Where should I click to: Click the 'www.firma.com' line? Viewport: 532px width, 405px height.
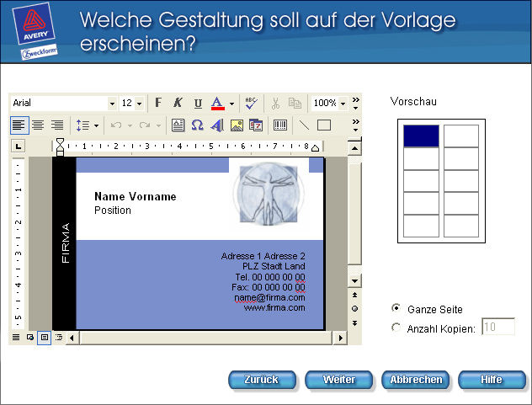274,307
